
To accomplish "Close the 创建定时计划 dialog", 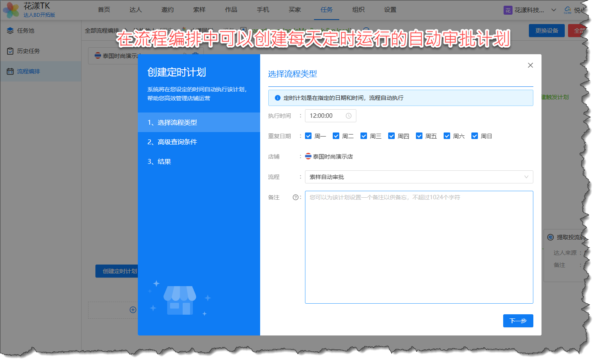I will tap(530, 65).
